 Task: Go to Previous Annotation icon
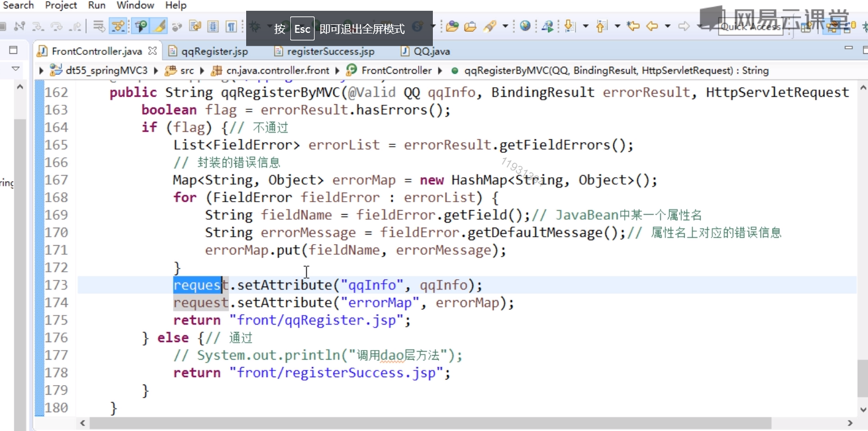coord(601,26)
